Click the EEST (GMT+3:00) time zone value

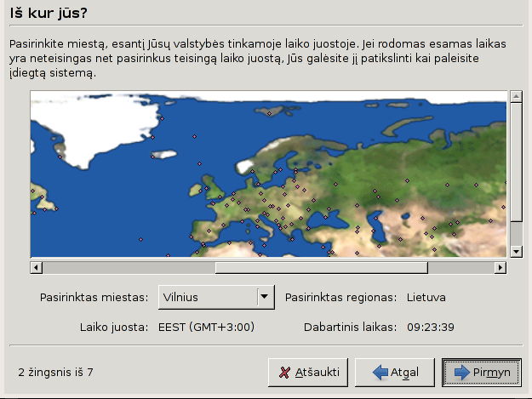point(206,327)
